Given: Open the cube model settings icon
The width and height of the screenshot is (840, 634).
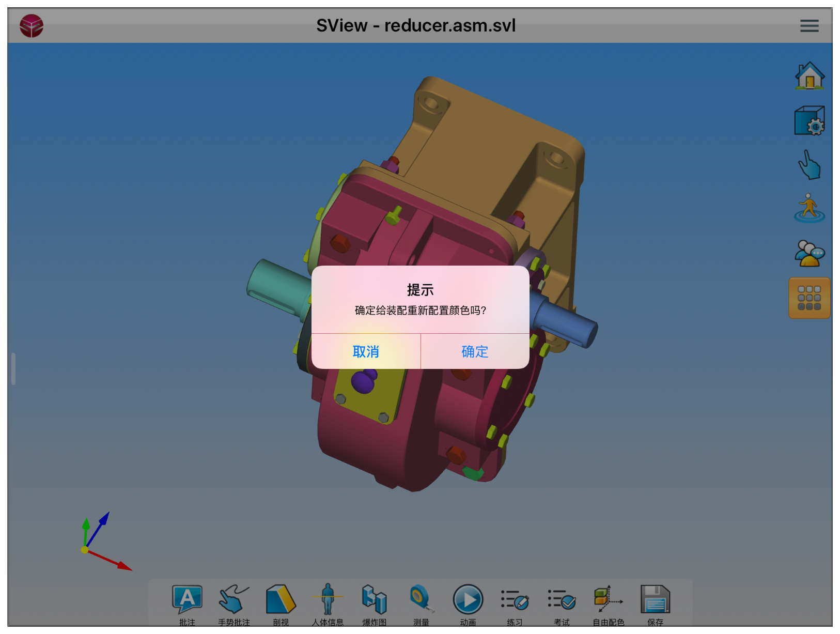Looking at the screenshot, I should coord(809,121).
